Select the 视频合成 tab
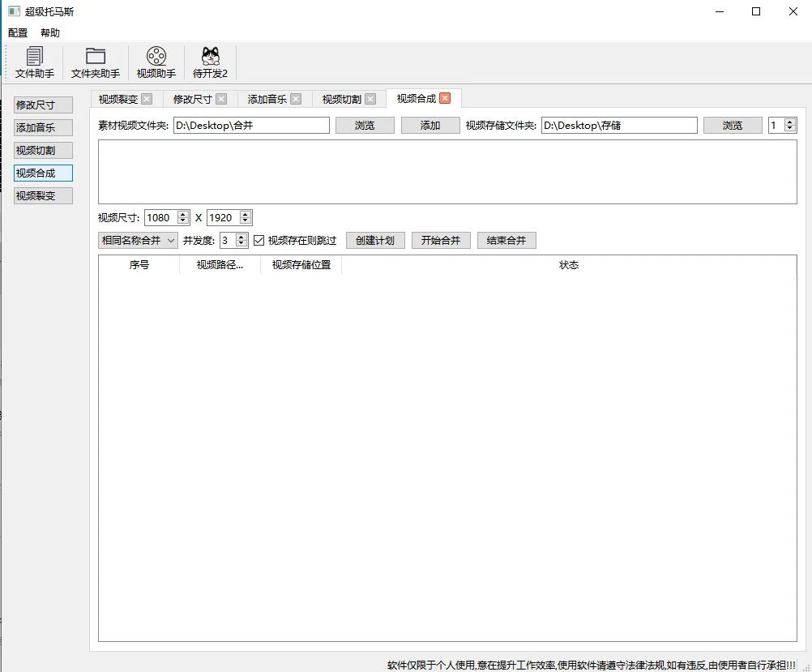This screenshot has height=672, width=812. tap(417, 98)
